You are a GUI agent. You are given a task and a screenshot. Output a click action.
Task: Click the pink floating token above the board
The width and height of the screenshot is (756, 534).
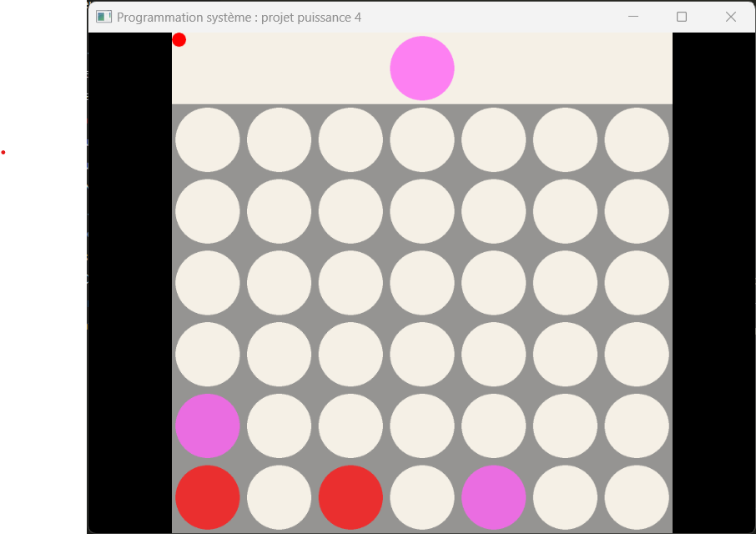click(x=422, y=68)
